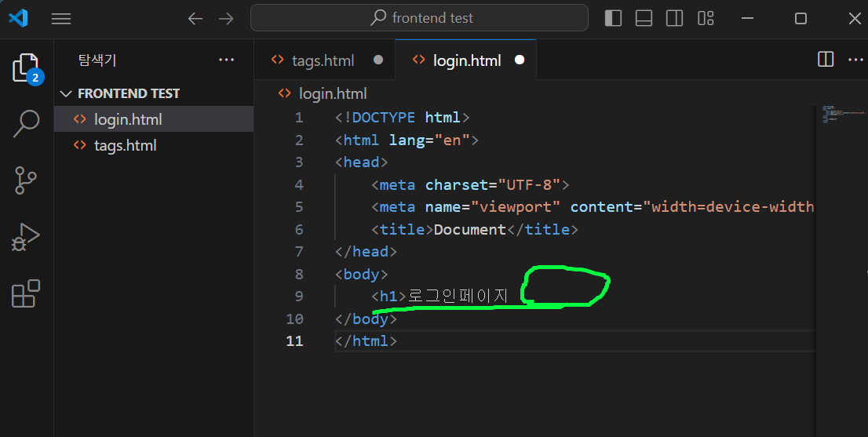Open the Run and Debug view

(25, 237)
